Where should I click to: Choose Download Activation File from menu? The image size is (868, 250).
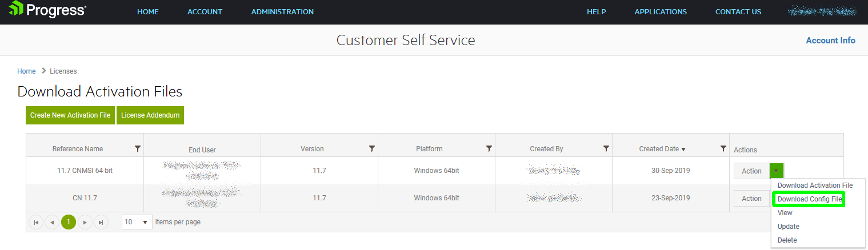[815, 186]
